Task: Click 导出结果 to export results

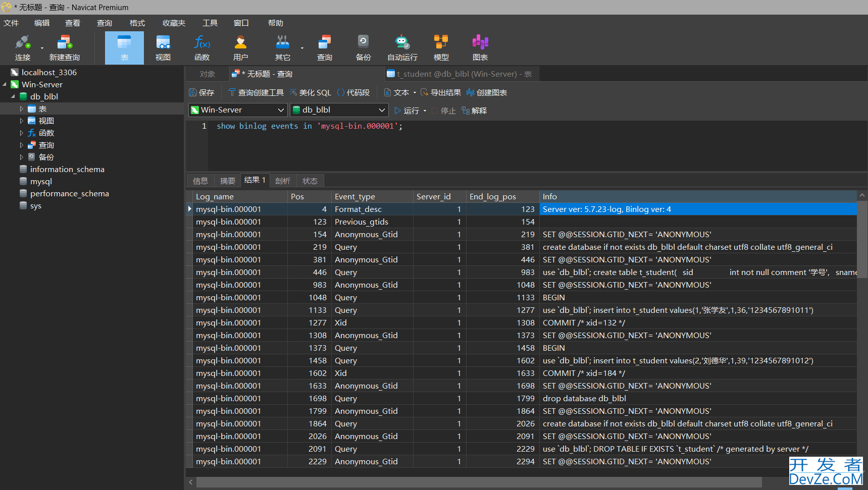Action: click(441, 92)
